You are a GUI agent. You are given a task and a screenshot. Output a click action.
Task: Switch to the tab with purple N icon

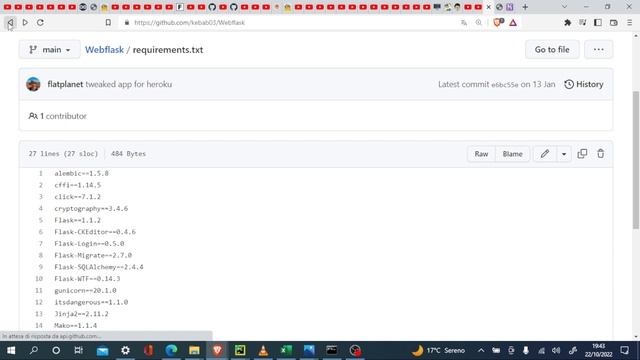[510, 7]
